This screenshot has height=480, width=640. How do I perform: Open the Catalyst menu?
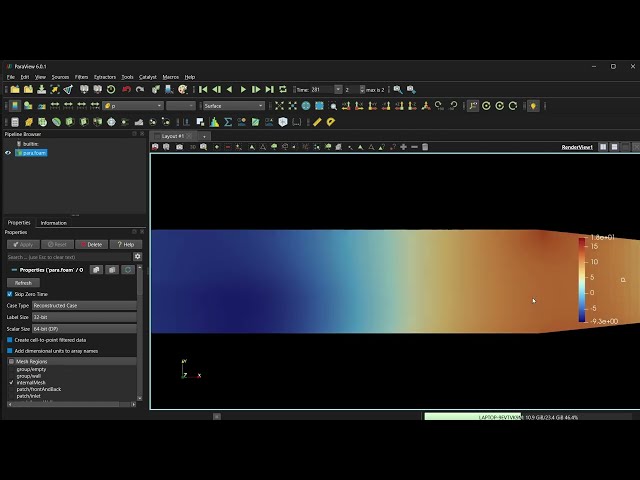click(148, 77)
